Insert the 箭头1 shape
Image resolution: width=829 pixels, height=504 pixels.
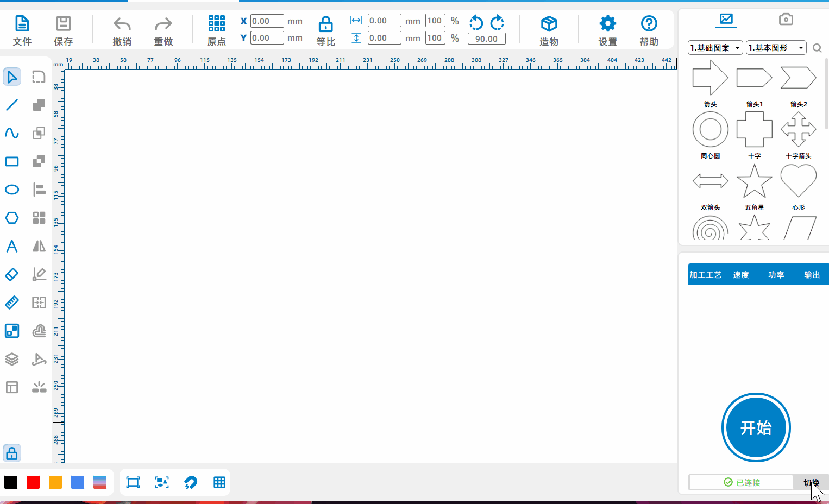(x=755, y=78)
